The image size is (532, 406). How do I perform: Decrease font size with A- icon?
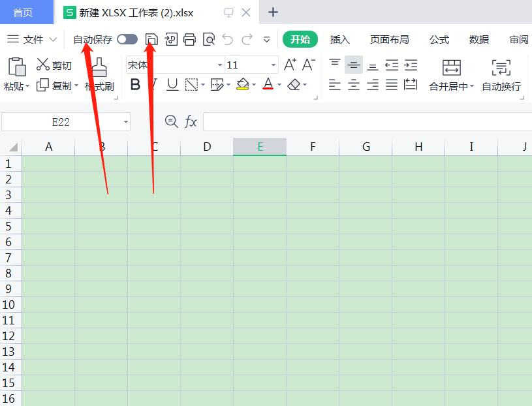pyautogui.click(x=308, y=65)
